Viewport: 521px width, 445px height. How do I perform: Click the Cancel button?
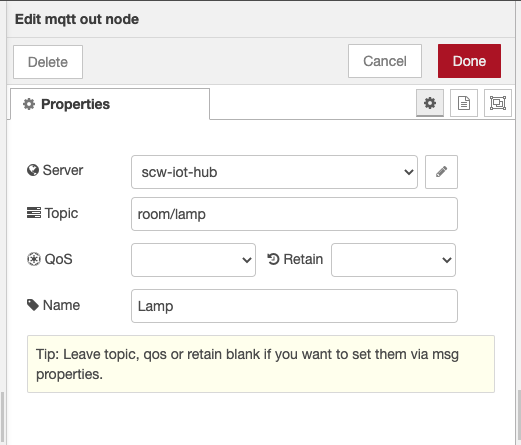(385, 61)
